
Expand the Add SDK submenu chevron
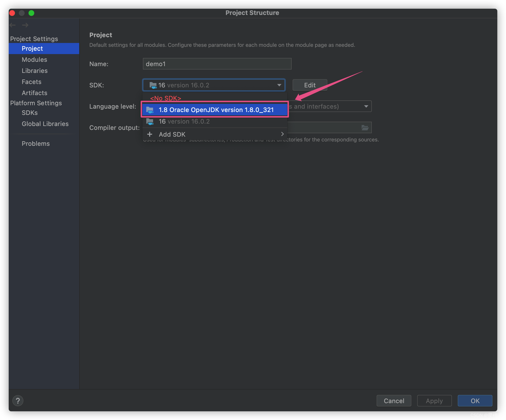(282, 134)
